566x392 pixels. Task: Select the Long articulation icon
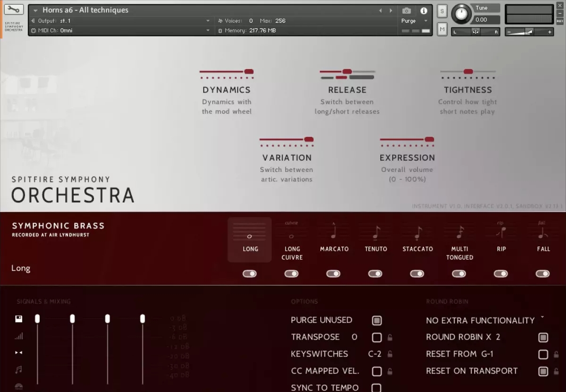point(249,232)
